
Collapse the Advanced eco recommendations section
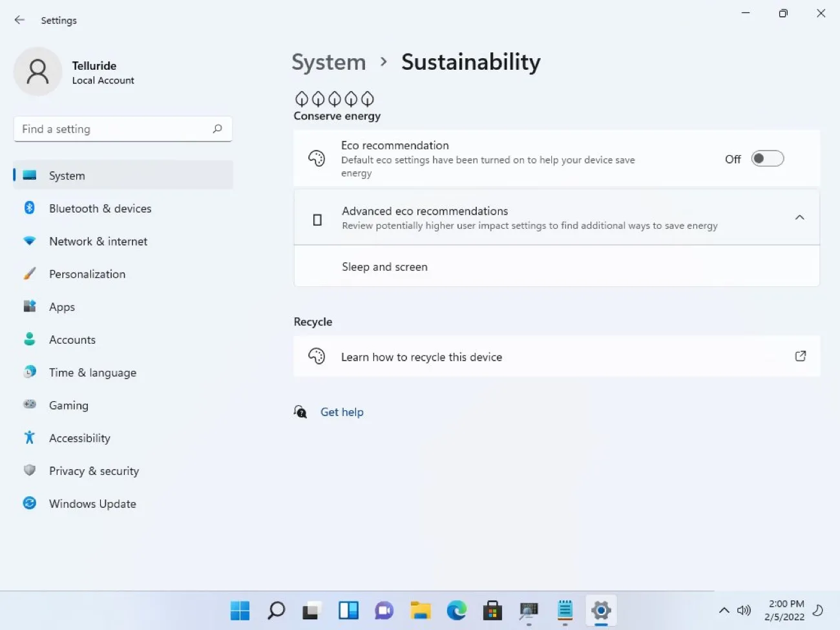pyautogui.click(x=799, y=217)
